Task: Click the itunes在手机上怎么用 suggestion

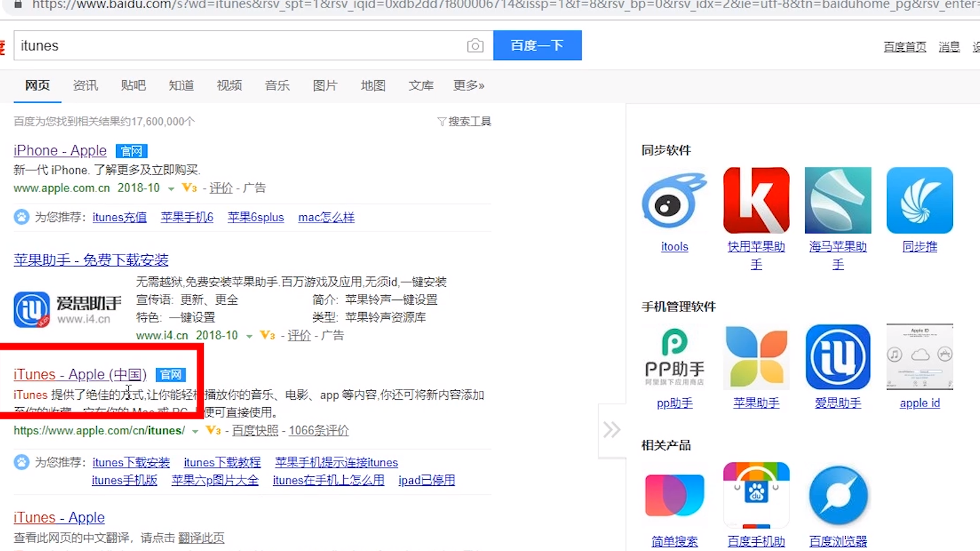Action: tap(328, 480)
